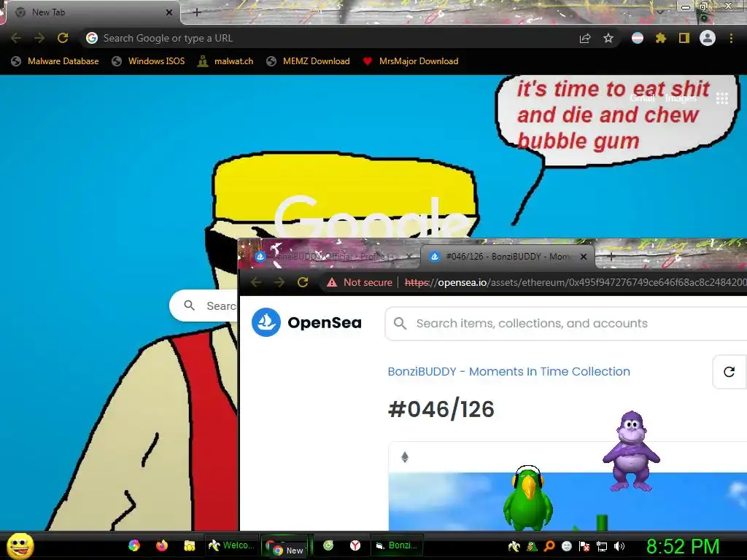Viewport: 747px width, 560px height.
Task: Select the #046/126 BonziBUDDY tab
Action: pos(508,257)
